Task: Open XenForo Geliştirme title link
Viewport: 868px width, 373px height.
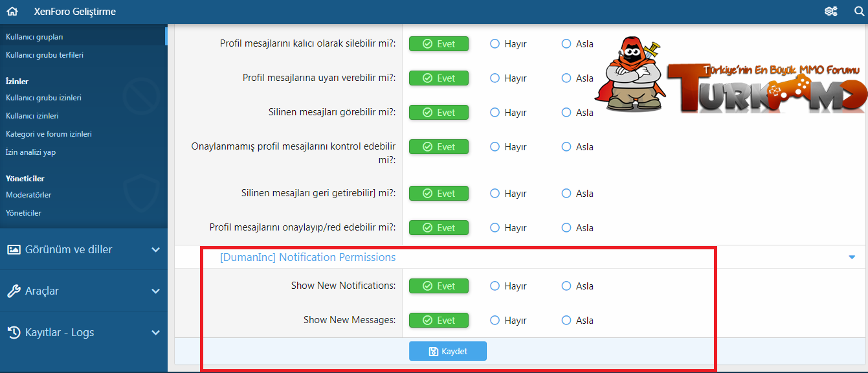Action: (75, 12)
